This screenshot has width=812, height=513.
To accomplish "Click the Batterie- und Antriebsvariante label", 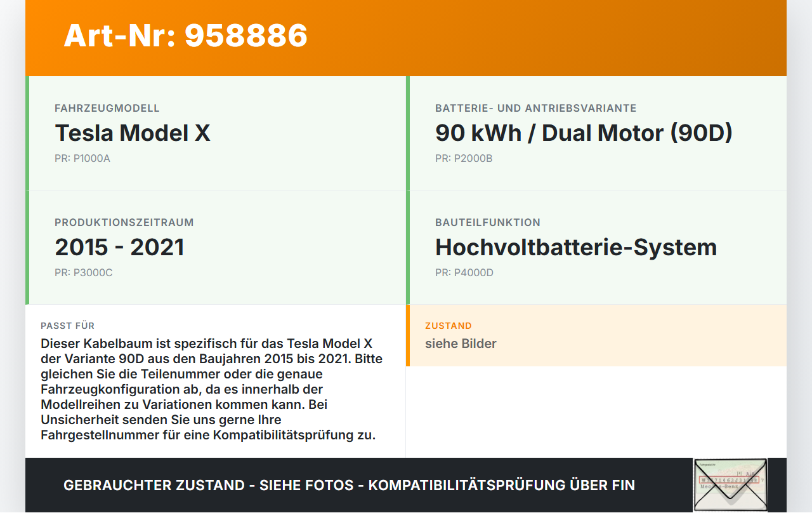I will (x=535, y=108).
